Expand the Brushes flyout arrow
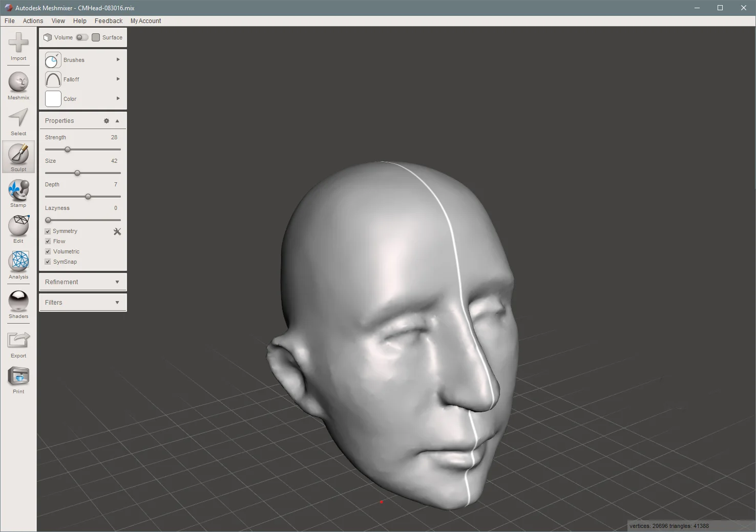This screenshot has height=532, width=756. [118, 59]
